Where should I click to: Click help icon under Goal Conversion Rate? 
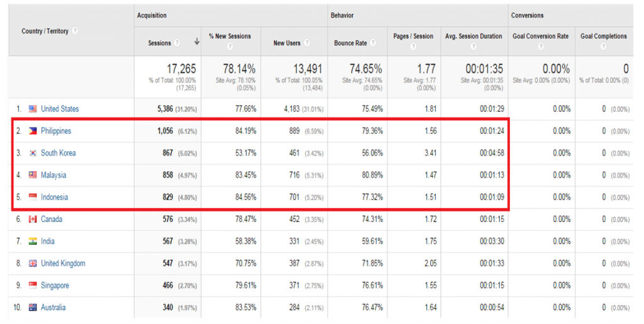(x=540, y=47)
